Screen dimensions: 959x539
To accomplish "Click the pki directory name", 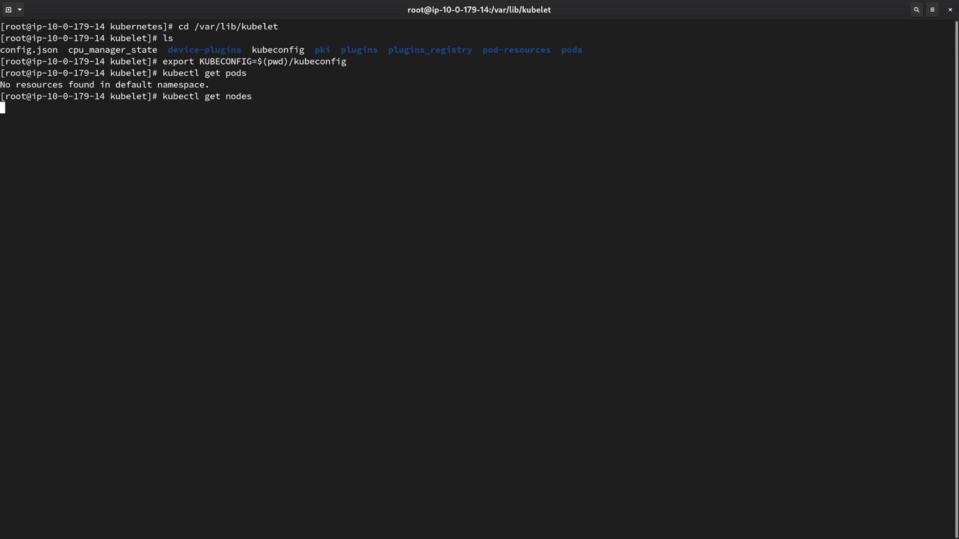I will tap(322, 50).
